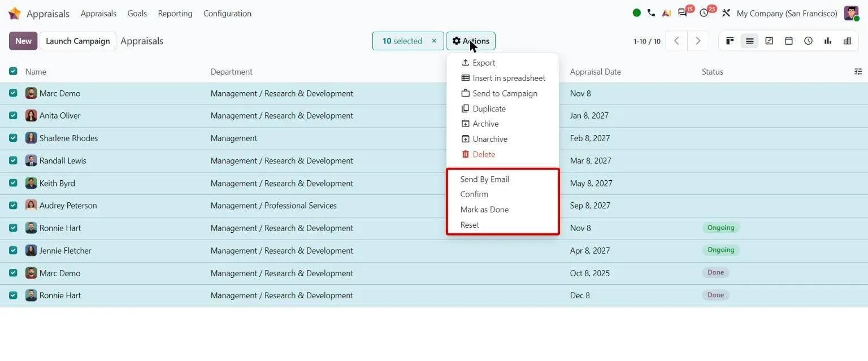Open the Goals menu

pos(137,13)
